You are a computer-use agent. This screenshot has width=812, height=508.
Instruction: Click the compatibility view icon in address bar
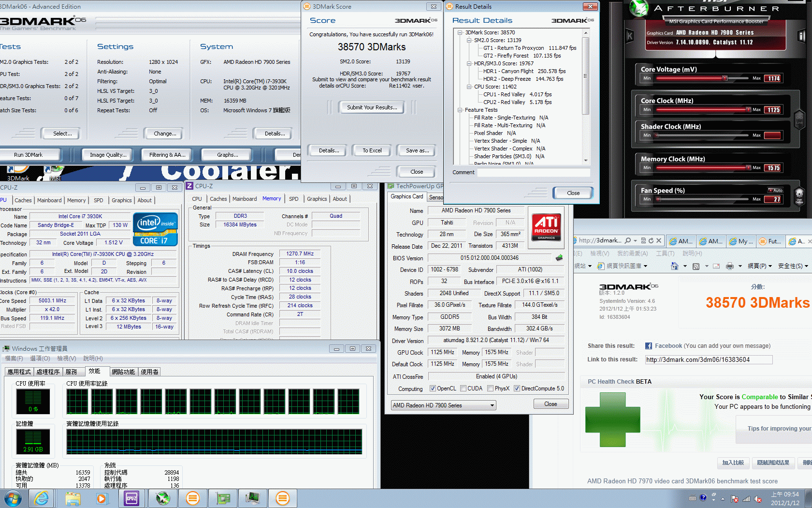pos(643,240)
